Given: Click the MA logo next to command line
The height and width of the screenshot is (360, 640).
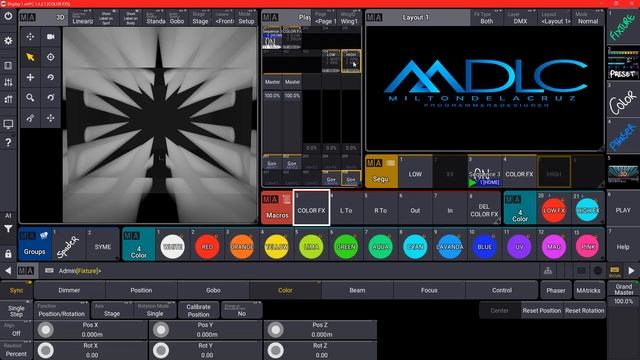Looking at the screenshot, I should point(26,271).
